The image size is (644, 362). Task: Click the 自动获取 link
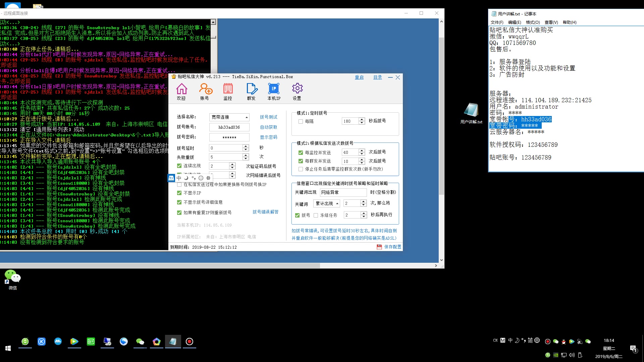click(x=269, y=127)
